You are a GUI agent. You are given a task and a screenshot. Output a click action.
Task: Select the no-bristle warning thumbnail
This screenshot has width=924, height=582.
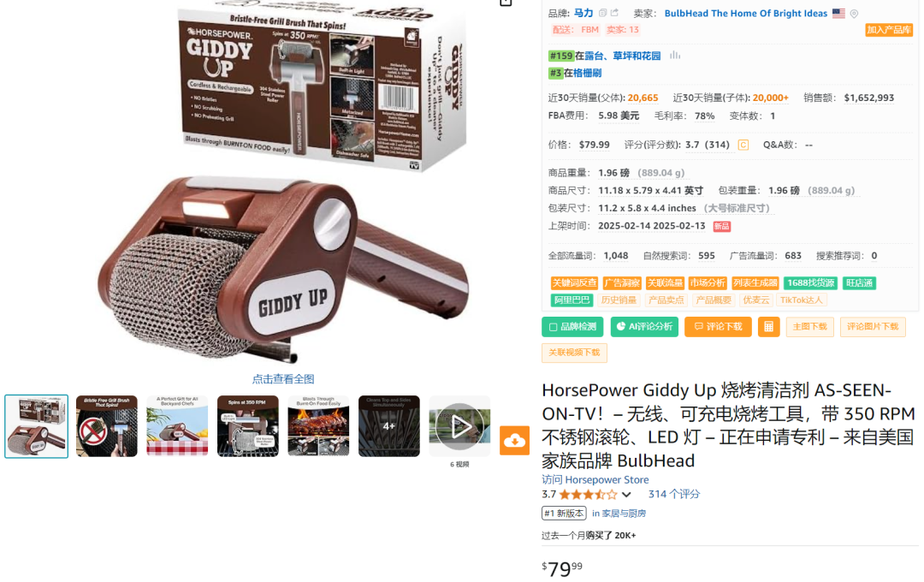(x=107, y=426)
